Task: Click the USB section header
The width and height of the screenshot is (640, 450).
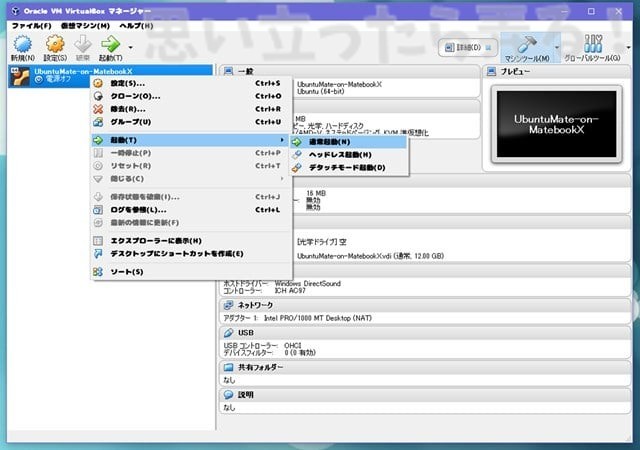Action: point(425,333)
